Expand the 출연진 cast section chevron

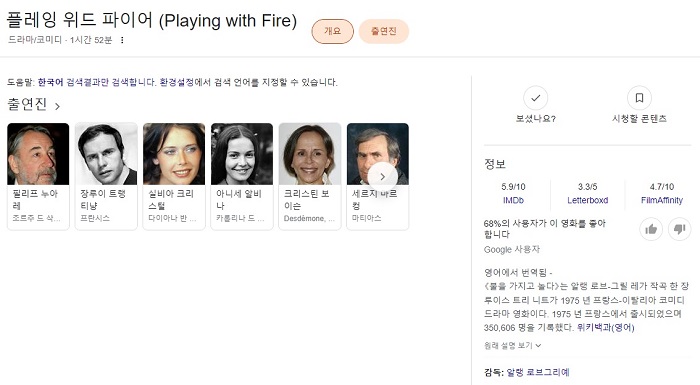pyautogui.click(x=57, y=106)
